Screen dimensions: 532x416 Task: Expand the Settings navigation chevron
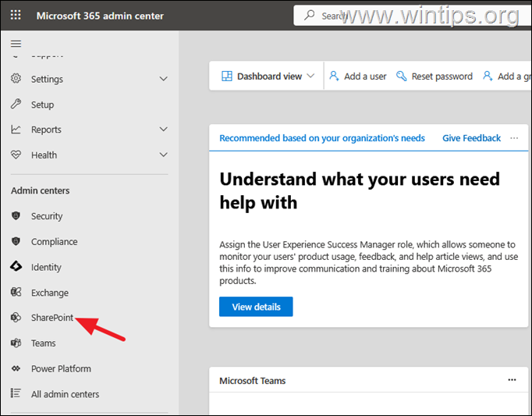click(x=163, y=79)
